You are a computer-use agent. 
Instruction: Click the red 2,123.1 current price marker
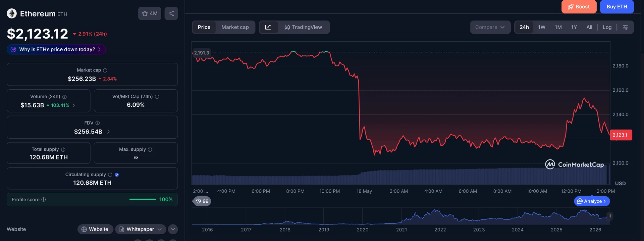(x=621, y=135)
